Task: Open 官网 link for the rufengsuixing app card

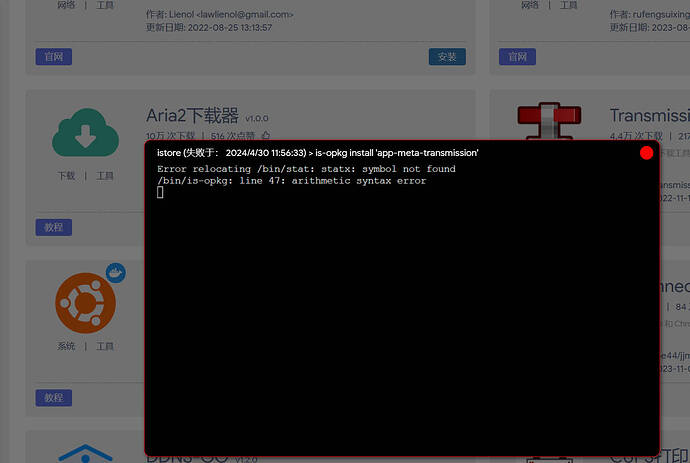Action: [517, 57]
